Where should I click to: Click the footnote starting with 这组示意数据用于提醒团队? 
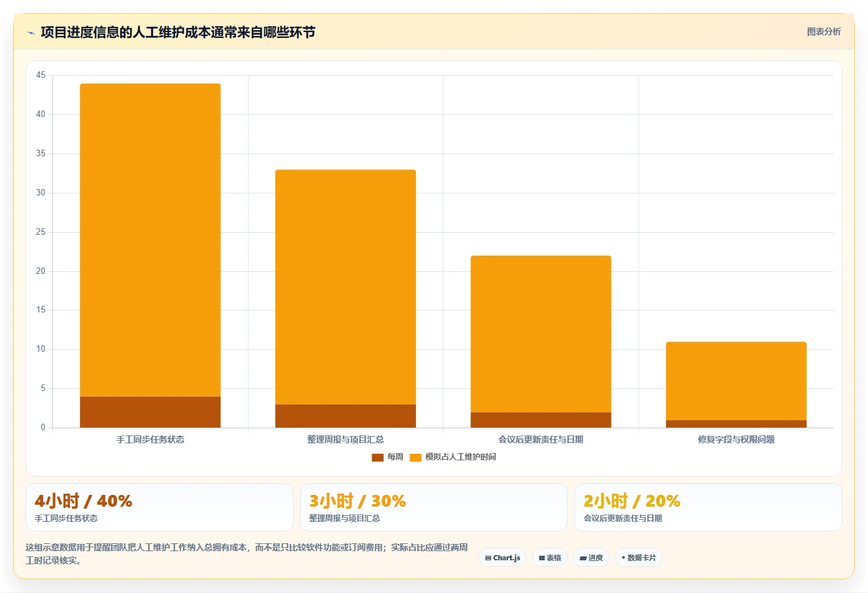tap(247, 554)
